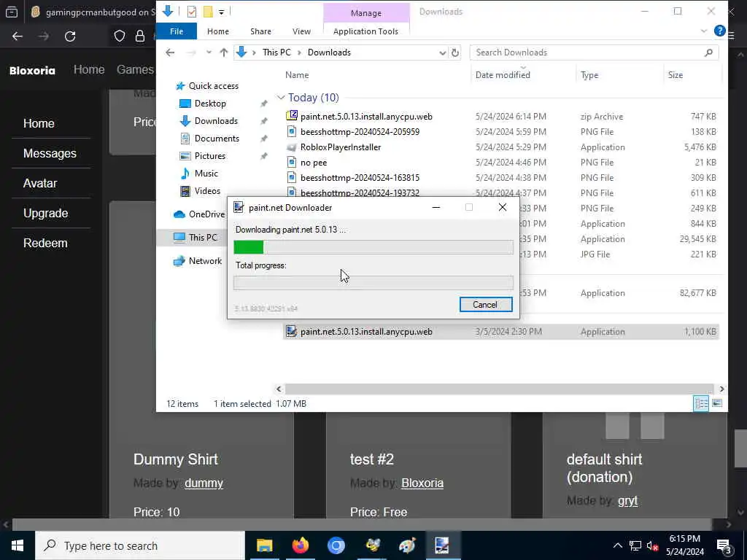Open Explorer help icon

(x=719, y=31)
